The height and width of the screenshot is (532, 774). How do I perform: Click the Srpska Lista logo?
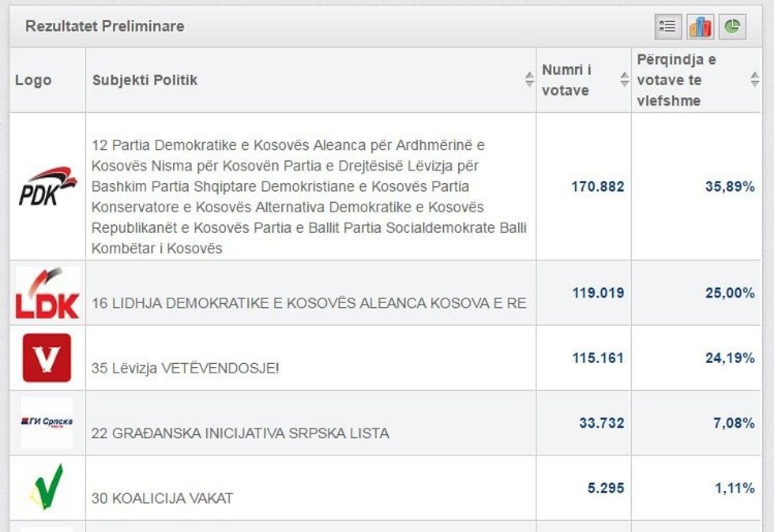pyautogui.click(x=47, y=422)
